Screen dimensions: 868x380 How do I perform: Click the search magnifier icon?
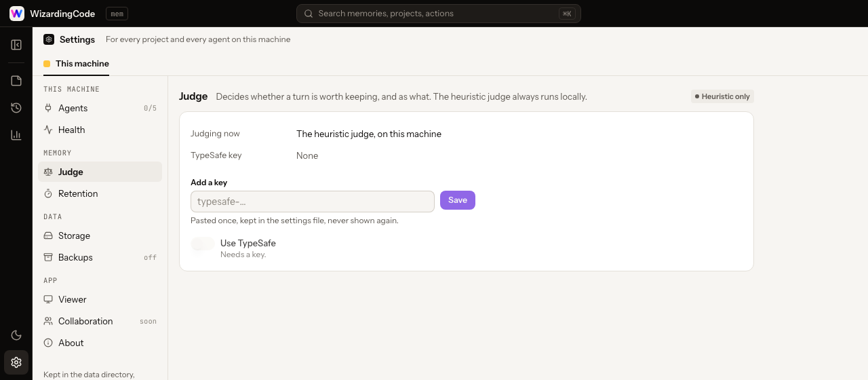click(309, 14)
